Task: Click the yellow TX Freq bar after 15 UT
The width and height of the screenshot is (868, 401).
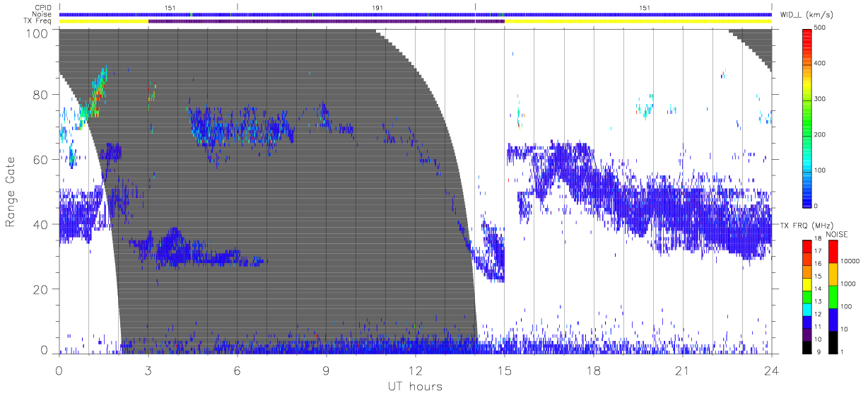Action: 638,21
